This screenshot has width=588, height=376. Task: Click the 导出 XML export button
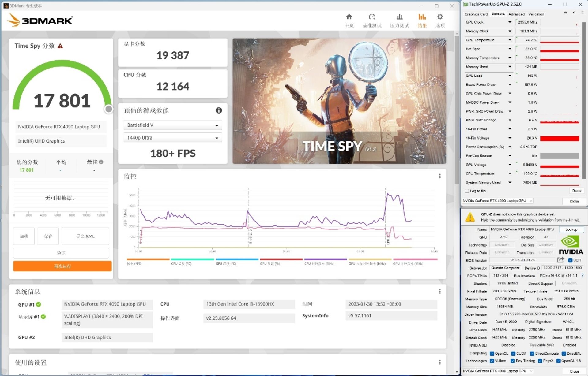(x=85, y=236)
